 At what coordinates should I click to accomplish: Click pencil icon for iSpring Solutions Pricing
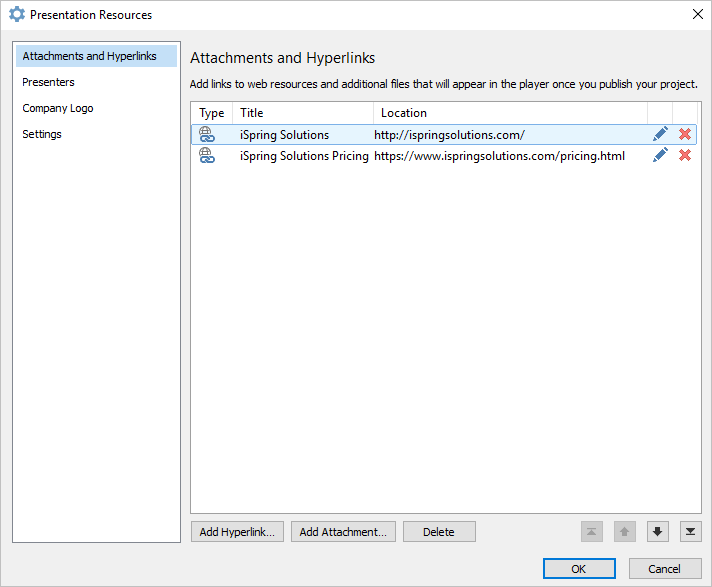coord(660,155)
